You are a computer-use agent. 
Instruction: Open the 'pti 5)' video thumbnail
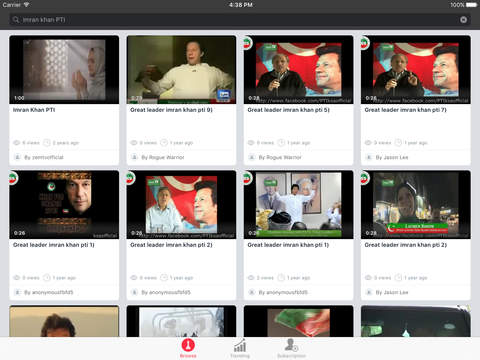click(x=299, y=70)
